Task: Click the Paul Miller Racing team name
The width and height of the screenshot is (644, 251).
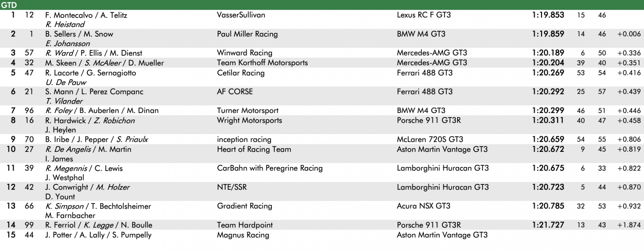Action: (x=247, y=34)
